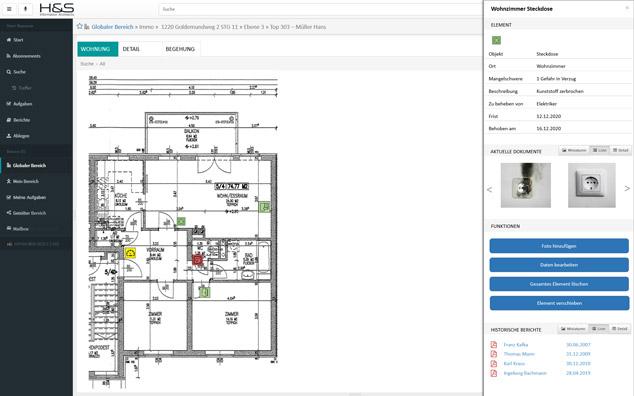
Task: Show next document with the right arrow
Action: (627, 188)
